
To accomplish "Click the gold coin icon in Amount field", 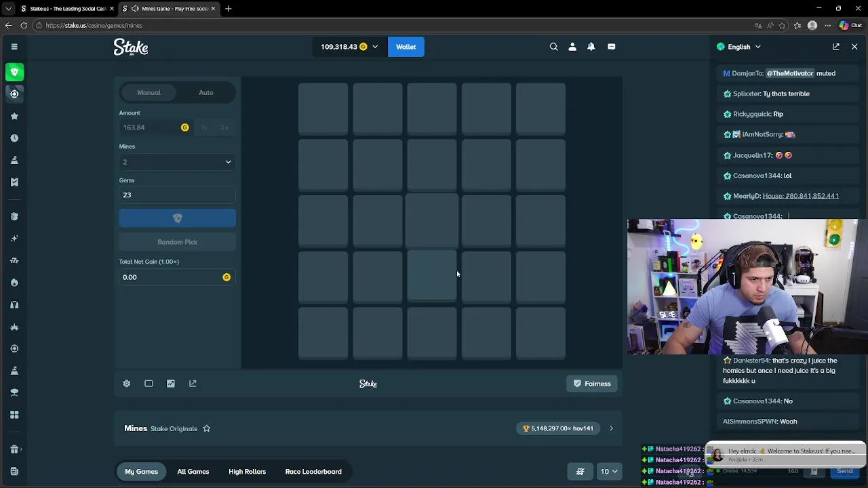I will 184,127.
